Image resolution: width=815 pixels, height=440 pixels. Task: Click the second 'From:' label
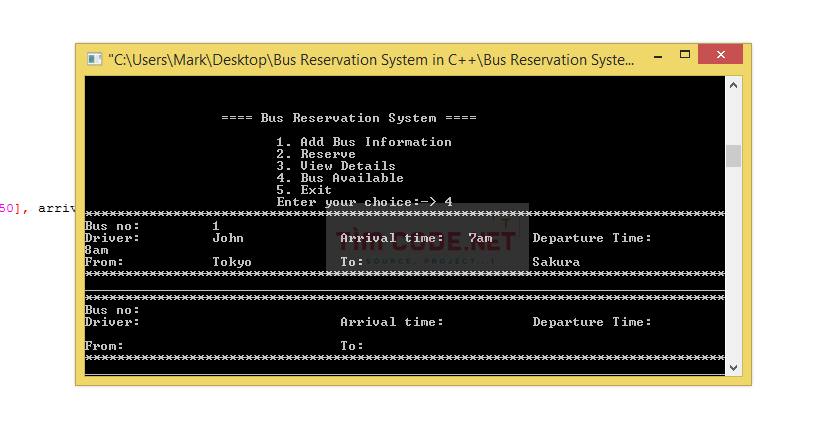104,346
